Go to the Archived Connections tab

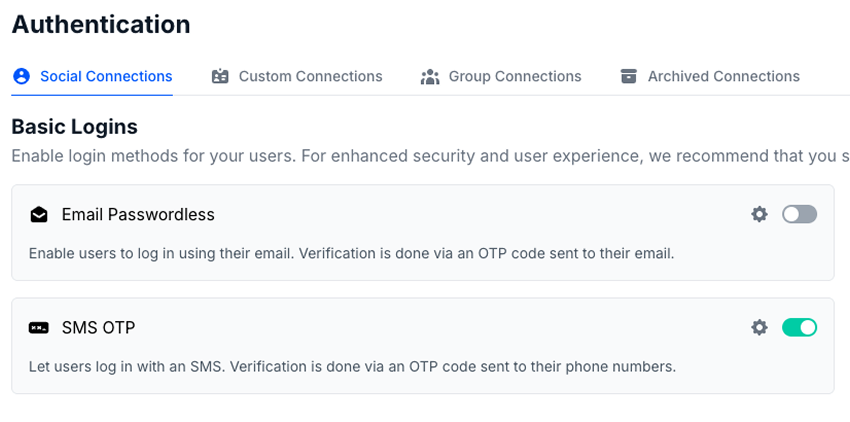723,76
